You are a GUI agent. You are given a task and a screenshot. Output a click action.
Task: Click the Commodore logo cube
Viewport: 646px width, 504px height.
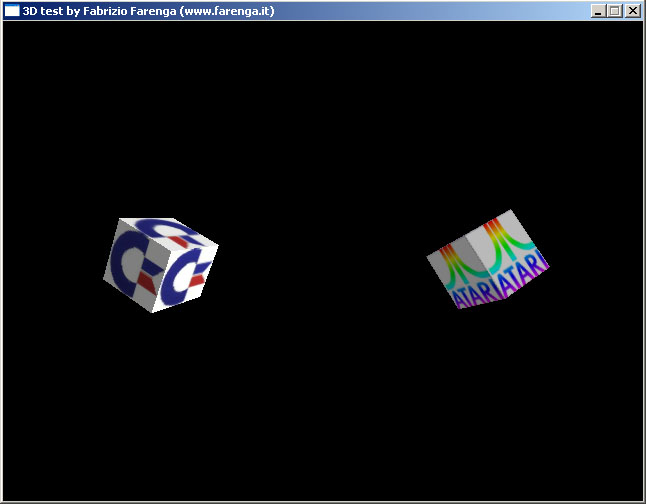[161, 265]
